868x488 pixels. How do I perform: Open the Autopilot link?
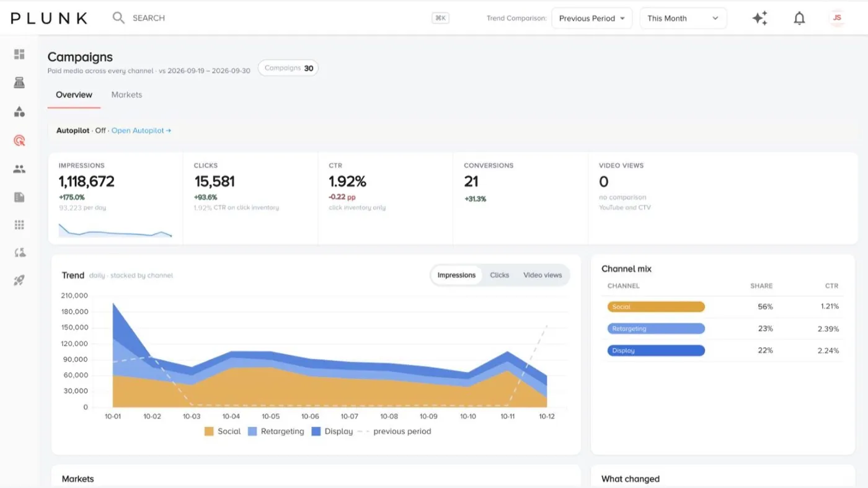(x=141, y=131)
